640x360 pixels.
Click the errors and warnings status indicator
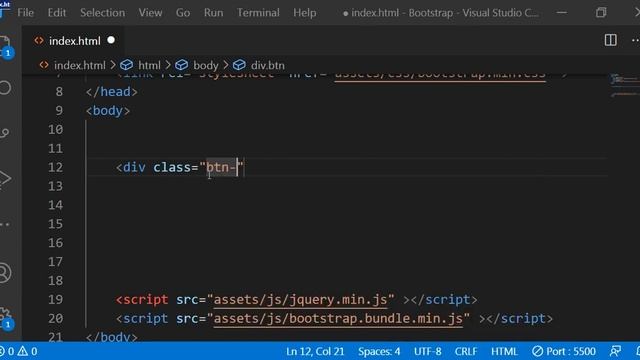[18, 351]
